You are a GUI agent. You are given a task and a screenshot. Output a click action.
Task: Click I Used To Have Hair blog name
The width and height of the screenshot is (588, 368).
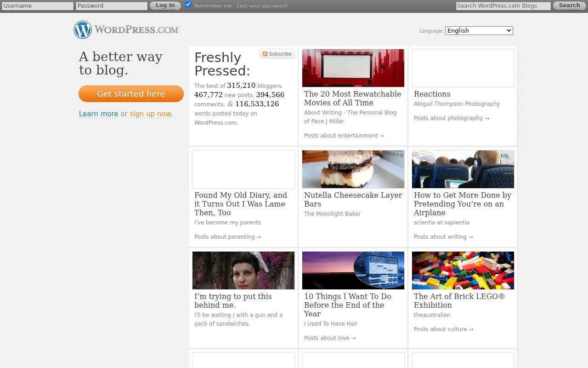(x=331, y=324)
